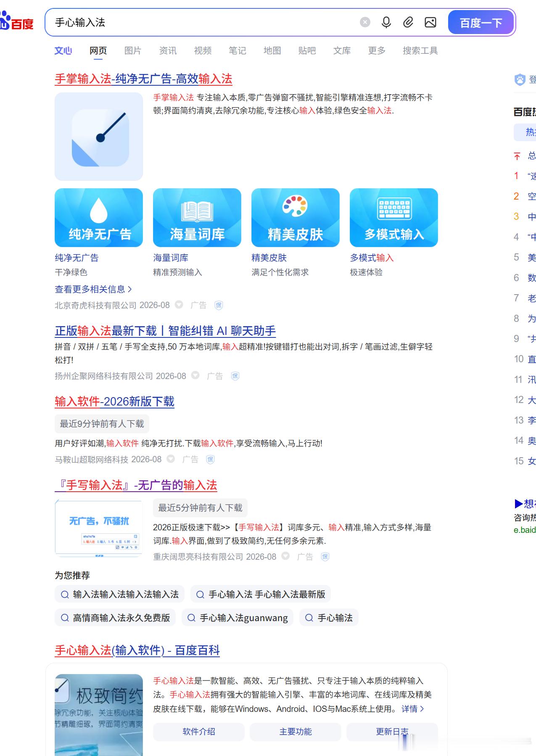Switch to the 资讯 tab
The height and width of the screenshot is (756, 536).
click(x=168, y=50)
